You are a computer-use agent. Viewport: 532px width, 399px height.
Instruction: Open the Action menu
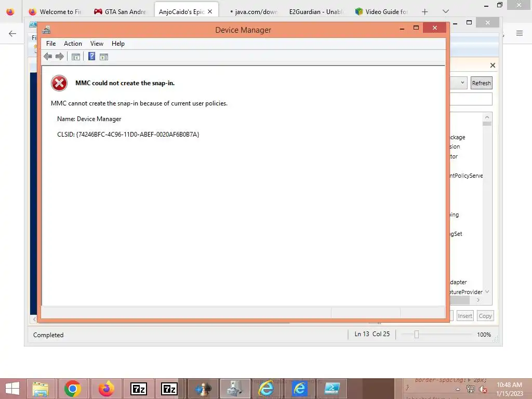tap(73, 44)
